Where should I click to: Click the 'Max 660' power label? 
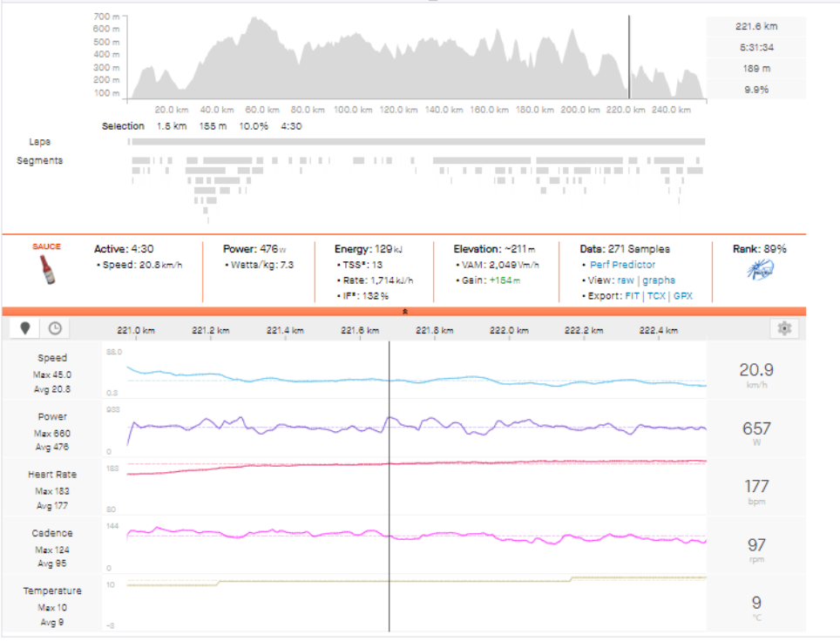click(52, 433)
